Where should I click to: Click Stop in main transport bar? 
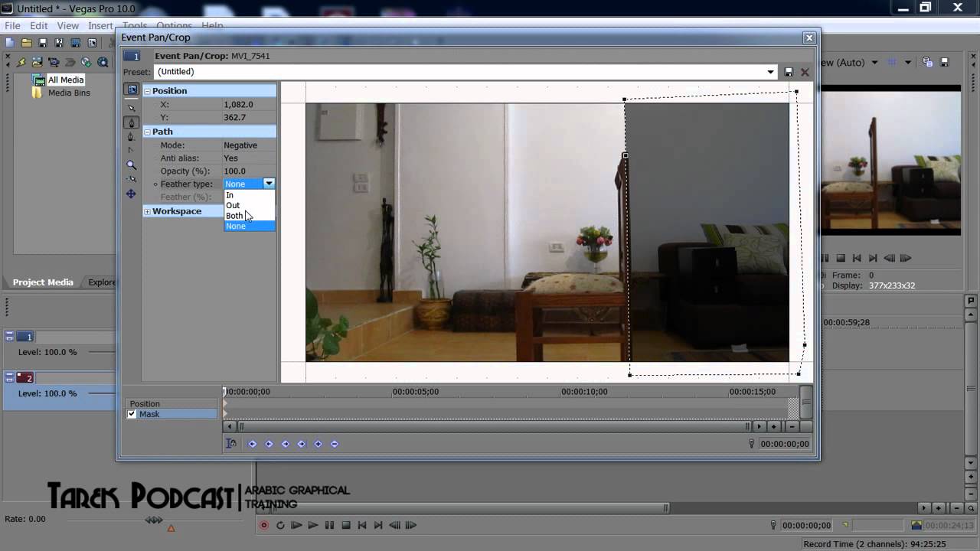tap(346, 525)
